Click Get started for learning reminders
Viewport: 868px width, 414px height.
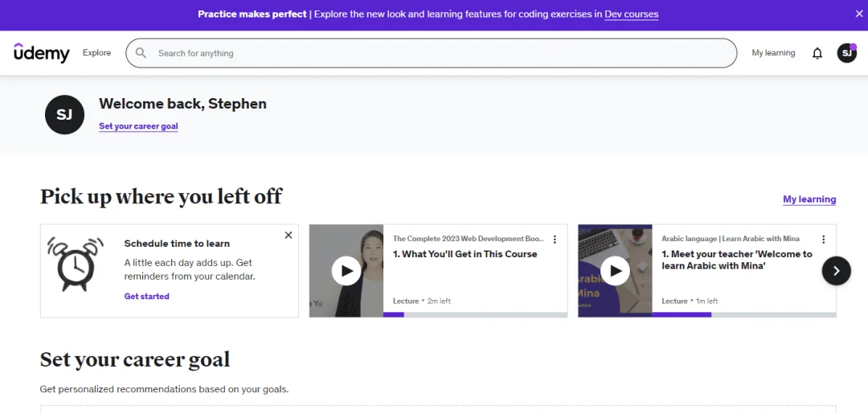click(x=147, y=296)
